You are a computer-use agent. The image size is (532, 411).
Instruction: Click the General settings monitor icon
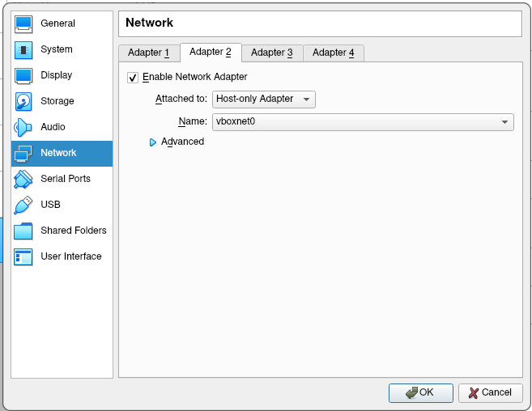click(x=23, y=24)
